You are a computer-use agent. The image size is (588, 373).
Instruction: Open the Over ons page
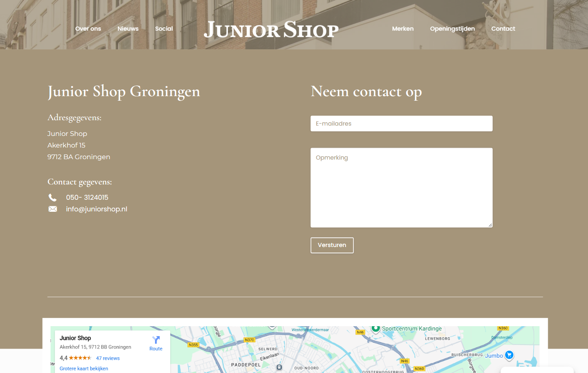[x=88, y=29]
